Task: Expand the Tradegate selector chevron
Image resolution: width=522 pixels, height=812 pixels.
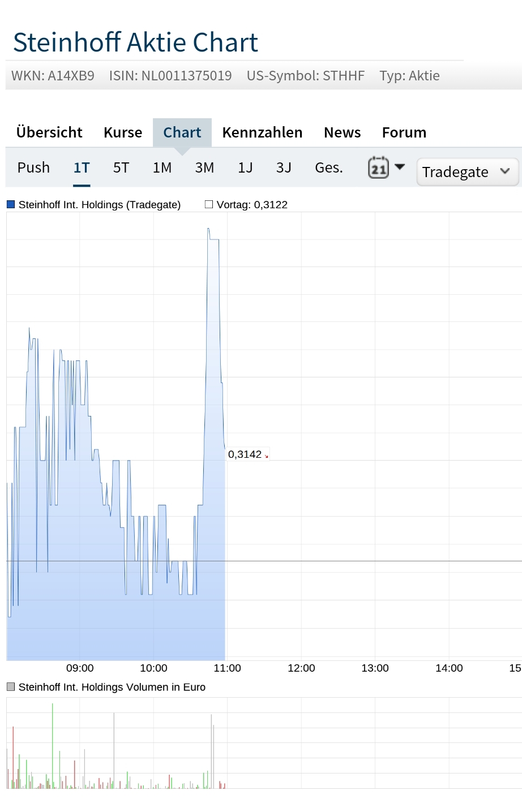Action: click(x=504, y=171)
